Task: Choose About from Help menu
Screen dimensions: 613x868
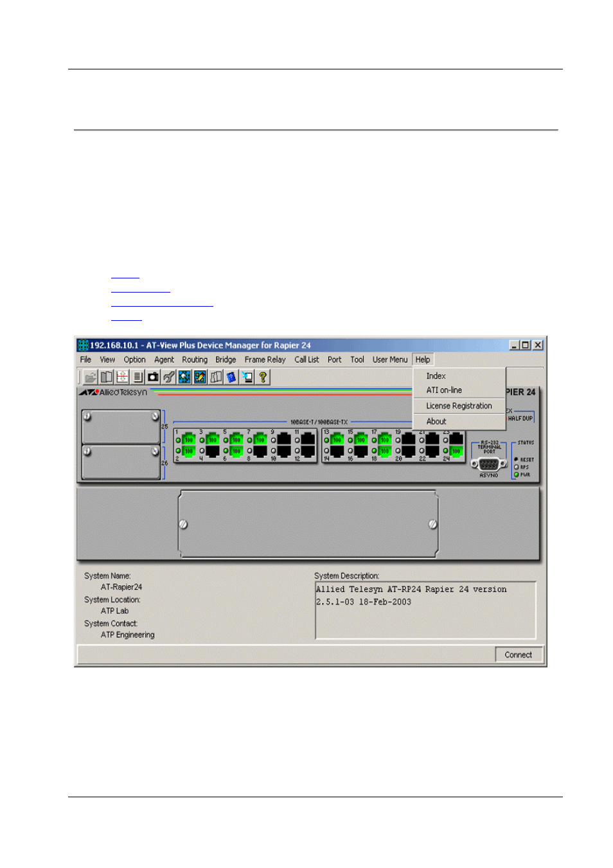Action: [459, 421]
